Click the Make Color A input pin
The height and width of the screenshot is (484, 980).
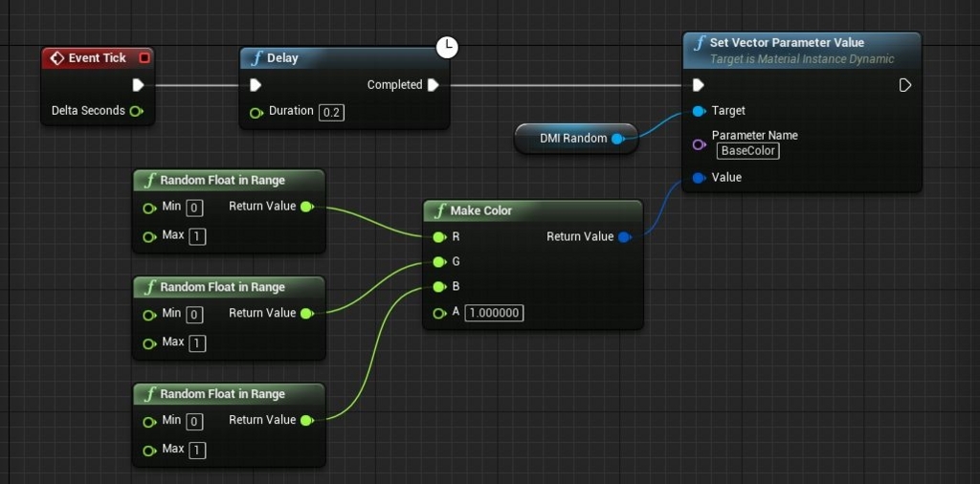tap(440, 313)
